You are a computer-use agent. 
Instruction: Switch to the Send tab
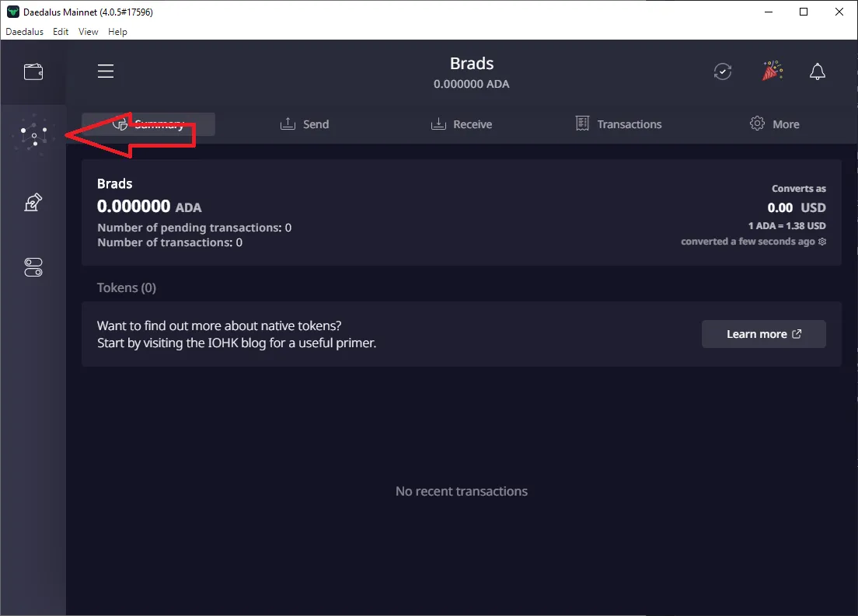305,124
